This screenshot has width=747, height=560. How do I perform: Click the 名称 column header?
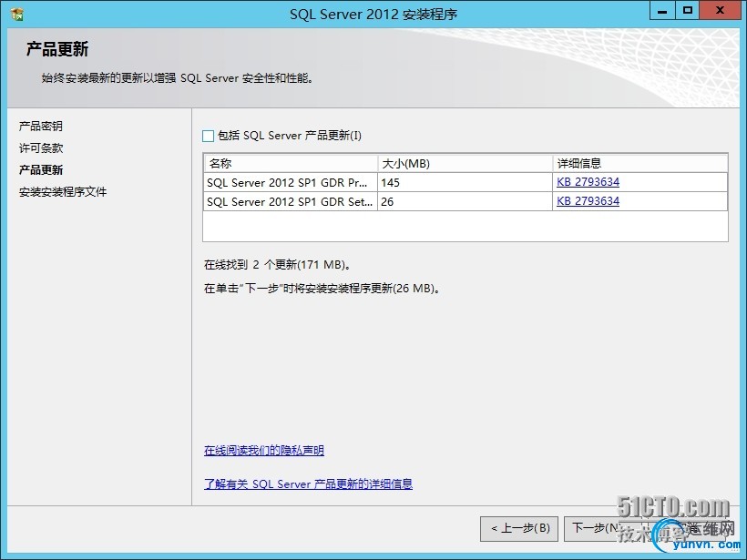[291, 163]
